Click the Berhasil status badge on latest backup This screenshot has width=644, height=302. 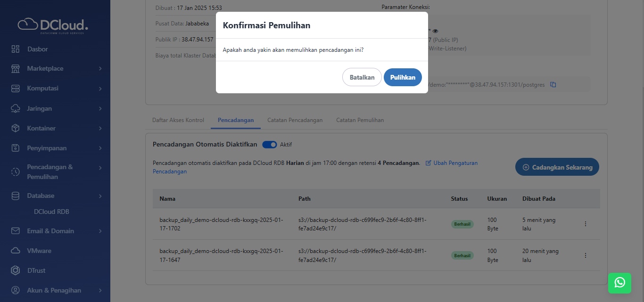click(462, 224)
